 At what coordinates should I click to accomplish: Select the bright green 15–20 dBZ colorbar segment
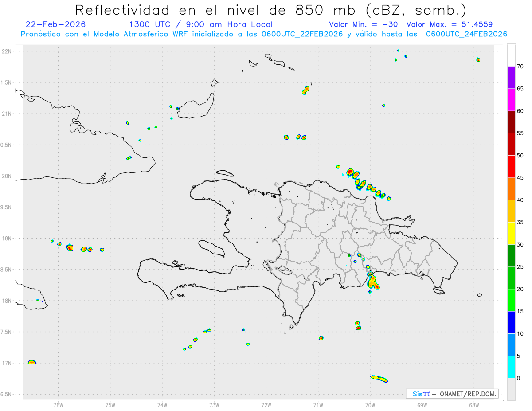pyautogui.click(x=511, y=300)
